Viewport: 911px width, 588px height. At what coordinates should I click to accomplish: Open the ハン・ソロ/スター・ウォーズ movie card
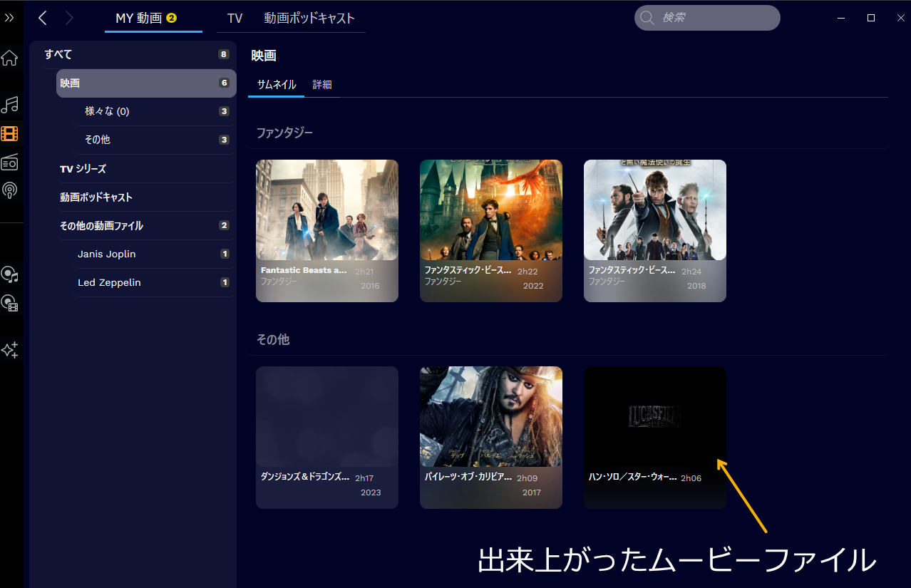(x=655, y=438)
